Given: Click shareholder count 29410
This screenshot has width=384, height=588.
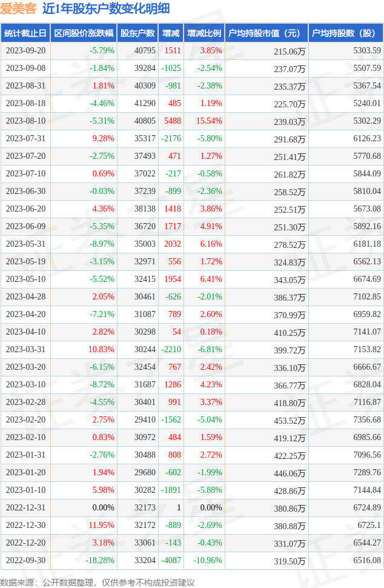Looking at the screenshot, I should pyautogui.click(x=145, y=419).
